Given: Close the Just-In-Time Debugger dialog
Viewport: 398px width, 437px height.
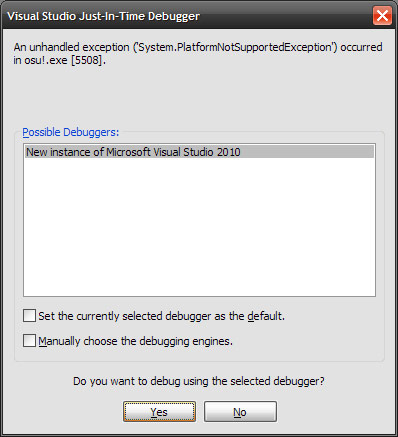Looking at the screenshot, I should pos(382,15).
